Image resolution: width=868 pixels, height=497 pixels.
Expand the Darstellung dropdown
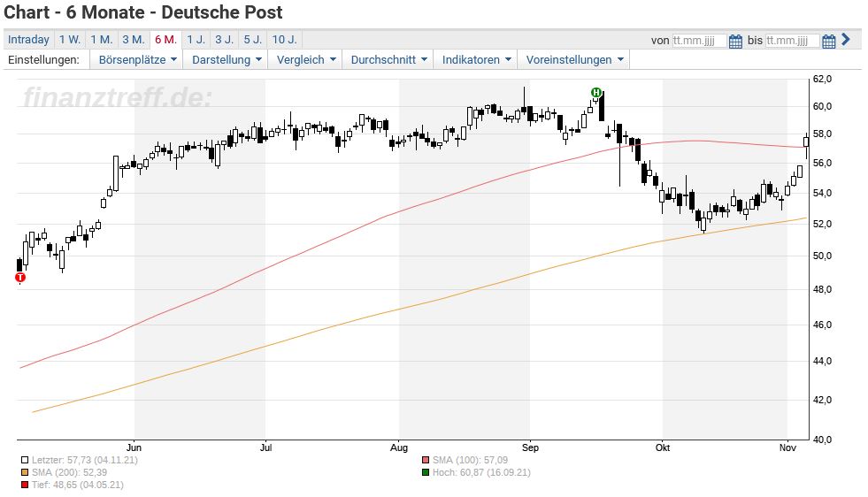pyautogui.click(x=227, y=60)
